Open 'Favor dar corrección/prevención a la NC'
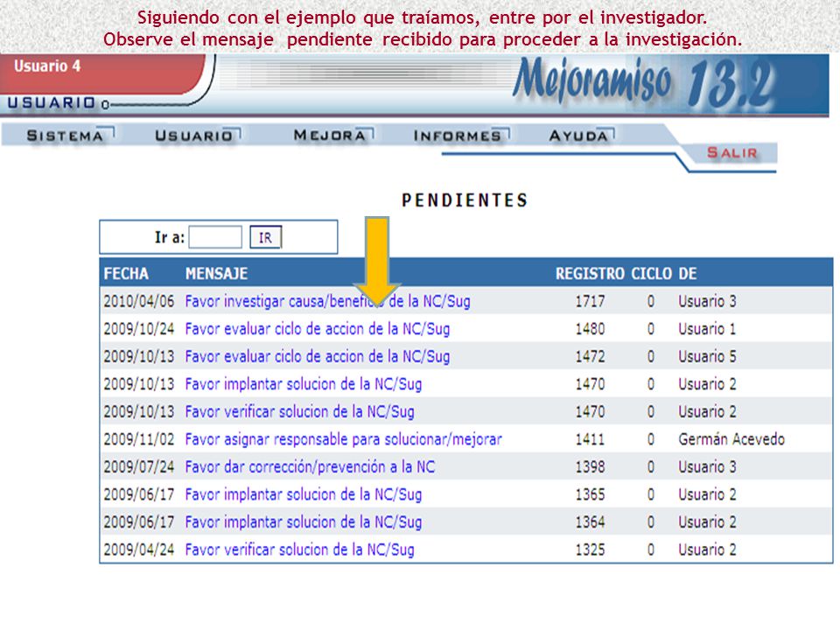This screenshot has height=630, width=840. coord(310,466)
